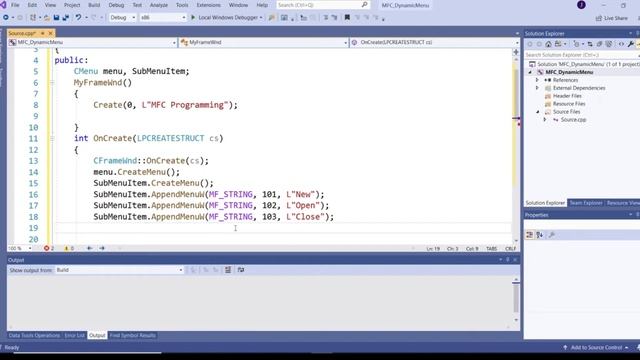Expand the References node
This screenshot has width=640, height=360.
tap(538, 80)
